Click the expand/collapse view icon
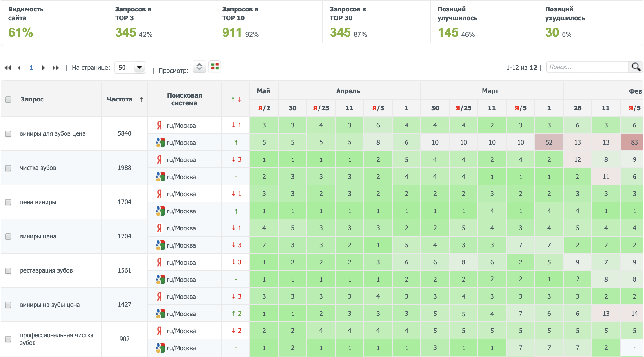Screen dimensions: 644x357 point(199,67)
